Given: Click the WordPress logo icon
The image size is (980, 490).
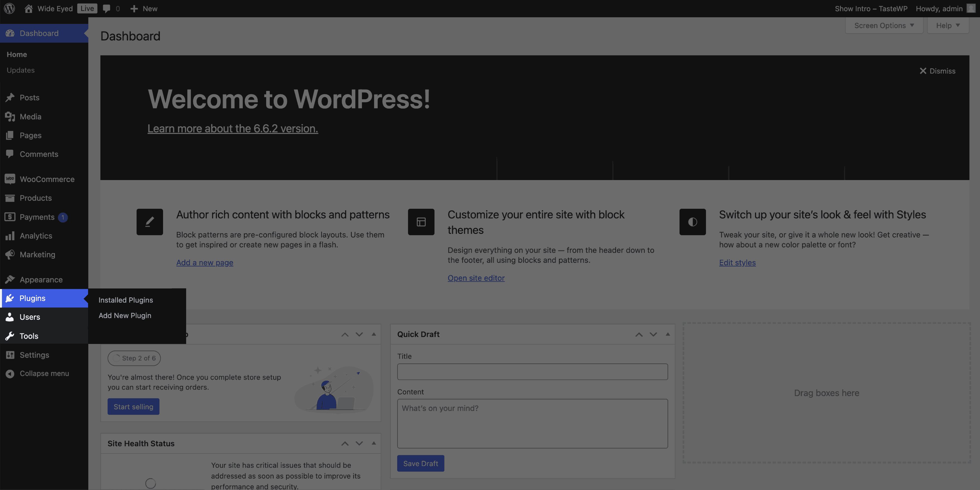Looking at the screenshot, I should pyautogui.click(x=9, y=8).
